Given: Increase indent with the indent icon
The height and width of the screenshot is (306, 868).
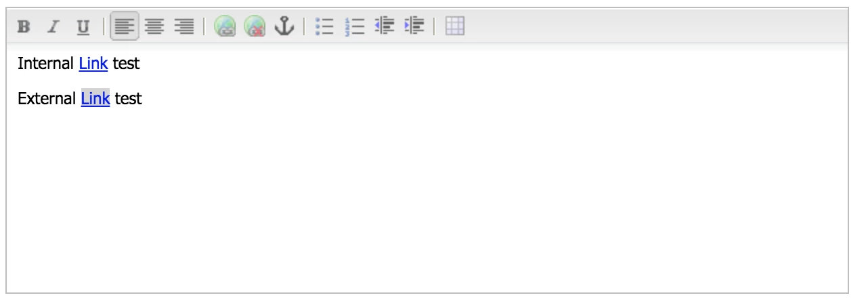Looking at the screenshot, I should [x=414, y=27].
